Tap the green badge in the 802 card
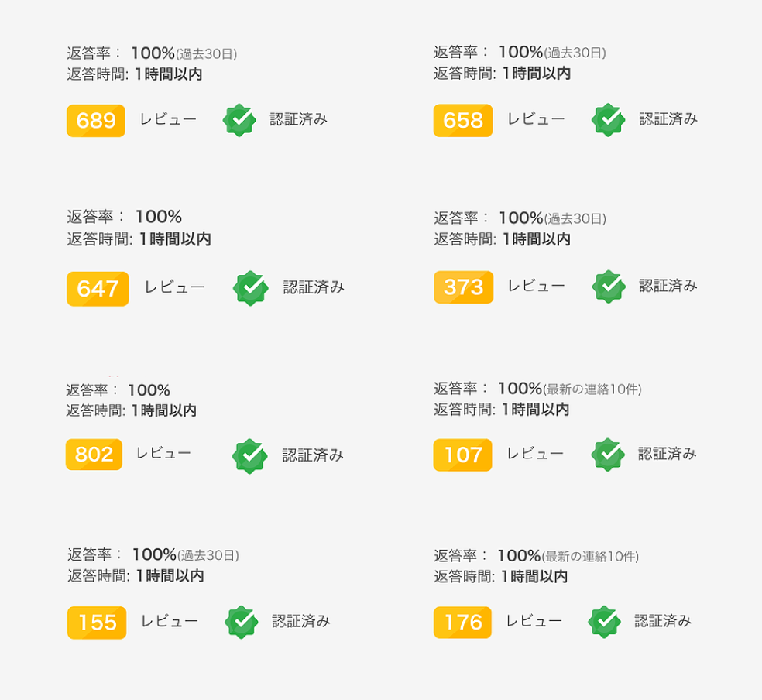 point(249,456)
